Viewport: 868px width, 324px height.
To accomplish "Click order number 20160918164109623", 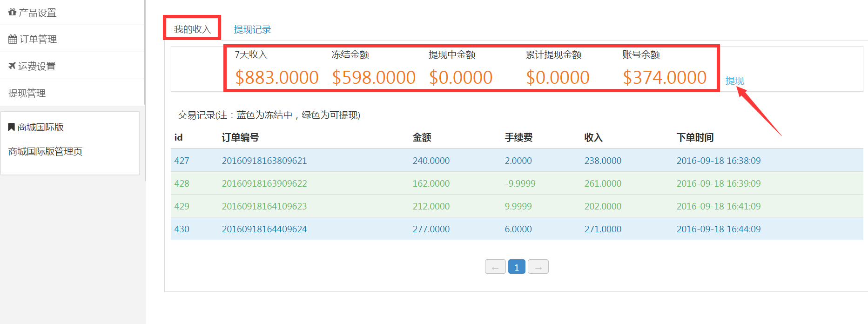I will 264,206.
